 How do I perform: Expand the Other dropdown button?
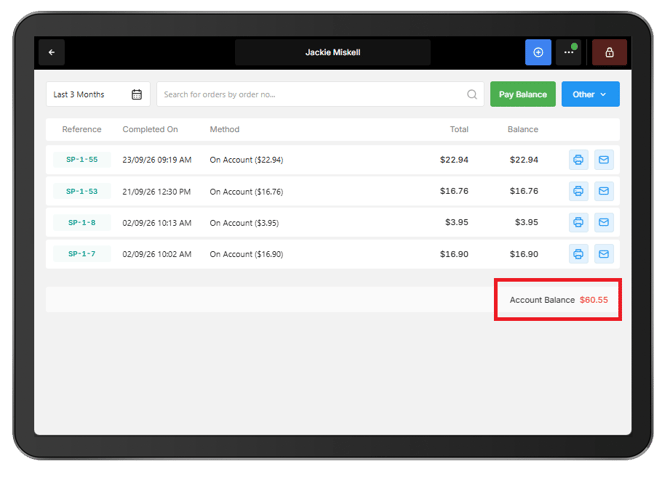point(590,94)
